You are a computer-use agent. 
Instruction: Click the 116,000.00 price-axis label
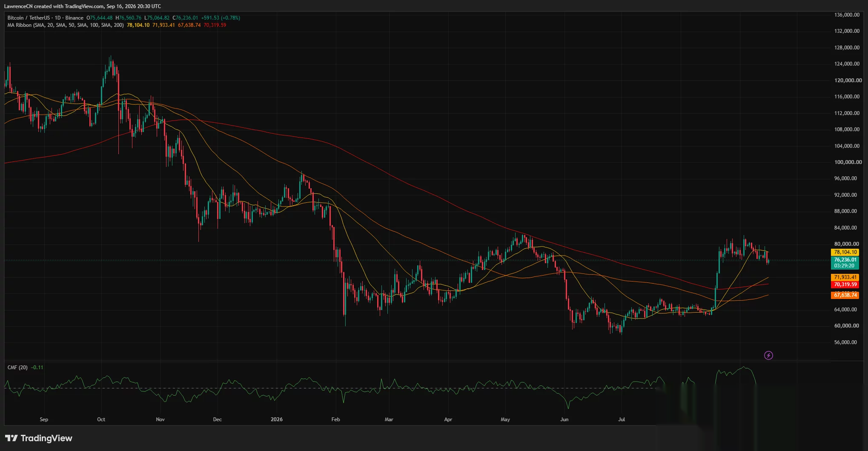pyautogui.click(x=847, y=97)
